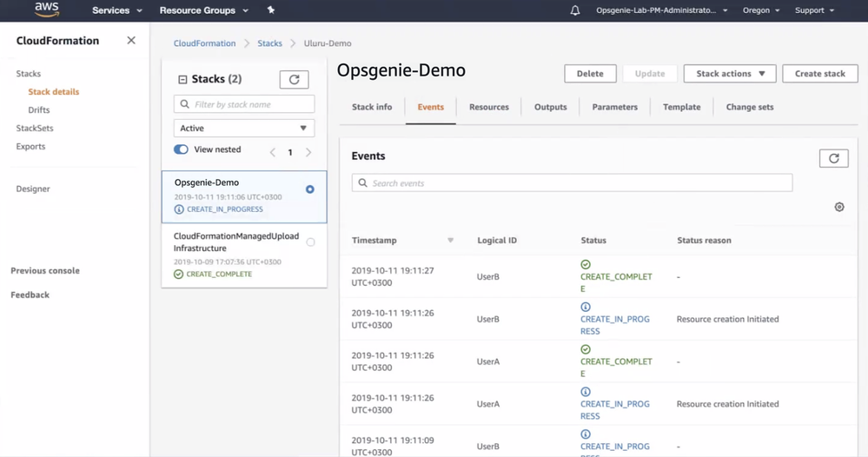Switch to the Resources tab

488,107
